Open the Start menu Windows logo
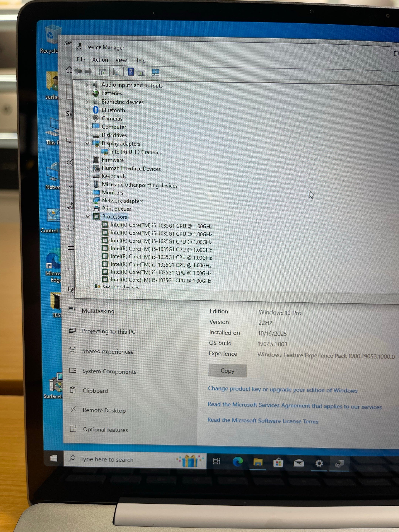Image resolution: width=399 pixels, height=532 pixels. tap(54, 458)
